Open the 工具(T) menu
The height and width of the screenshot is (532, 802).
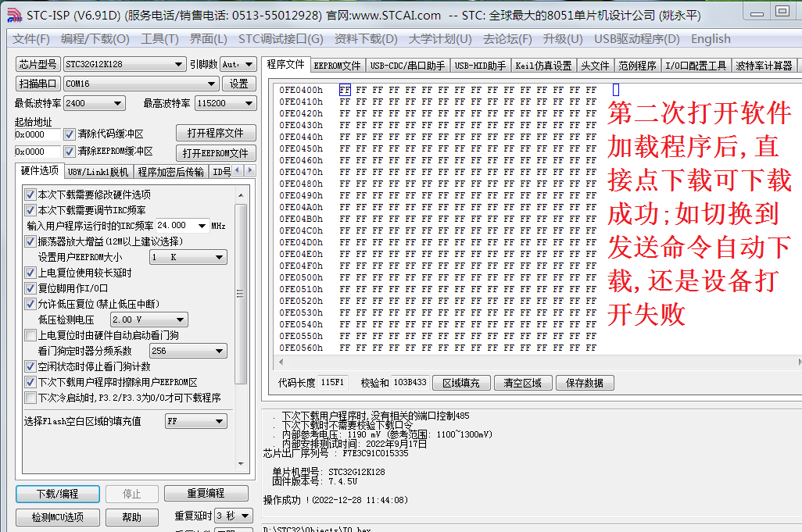tap(159, 39)
